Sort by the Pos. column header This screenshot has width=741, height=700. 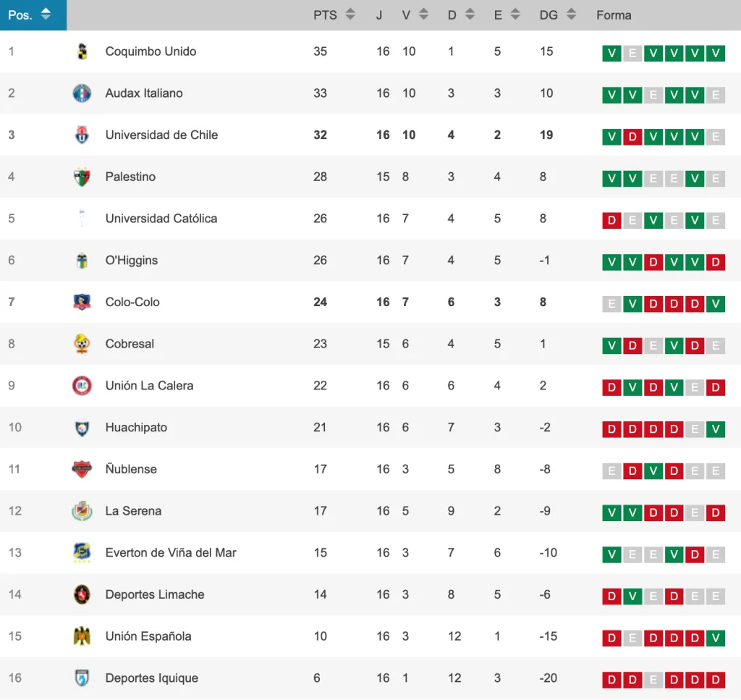coord(46,14)
